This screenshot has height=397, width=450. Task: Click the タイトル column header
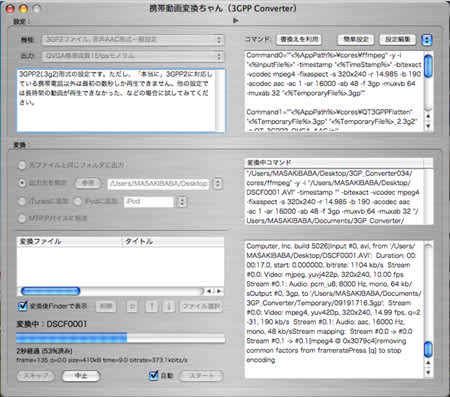(x=173, y=242)
